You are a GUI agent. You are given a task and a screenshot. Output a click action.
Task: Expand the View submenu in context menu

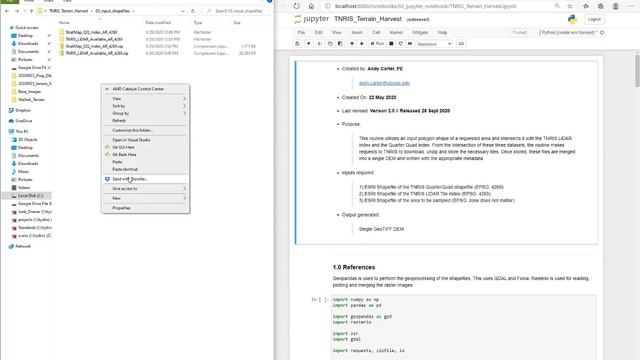[x=145, y=99]
